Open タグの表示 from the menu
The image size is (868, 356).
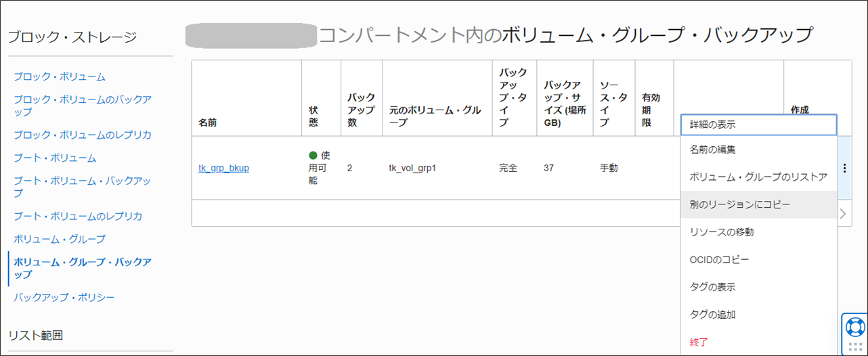(x=712, y=287)
